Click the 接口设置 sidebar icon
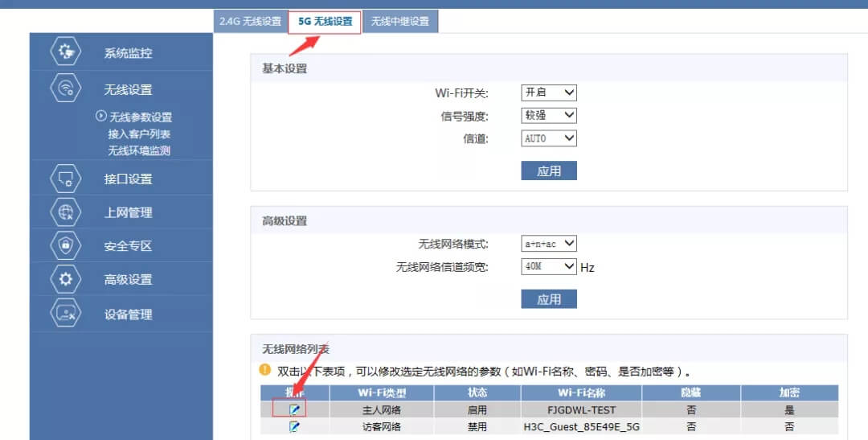Image resolution: width=868 pixels, height=440 pixels. pyautogui.click(x=66, y=179)
